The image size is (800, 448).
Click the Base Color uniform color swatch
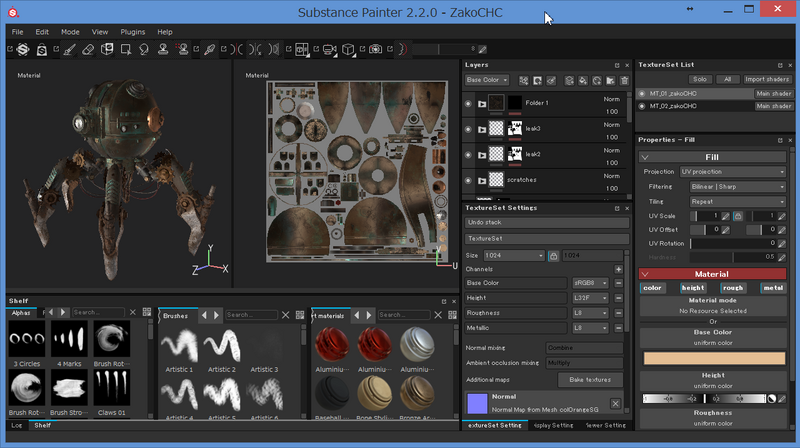(x=714, y=358)
